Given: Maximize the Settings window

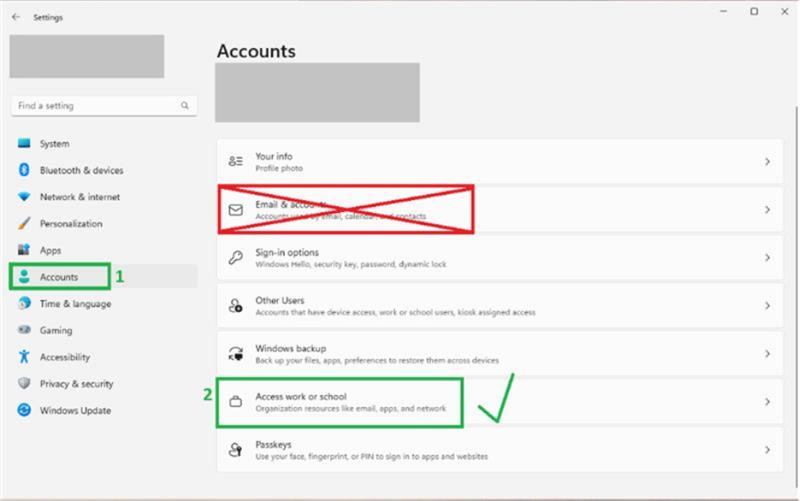Looking at the screenshot, I should coord(754,11).
